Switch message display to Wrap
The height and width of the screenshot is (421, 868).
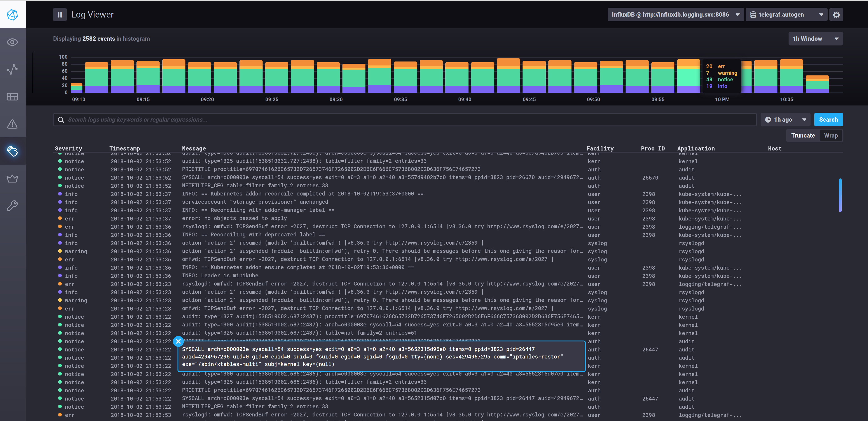pyautogui.click(x=831, y=136)
